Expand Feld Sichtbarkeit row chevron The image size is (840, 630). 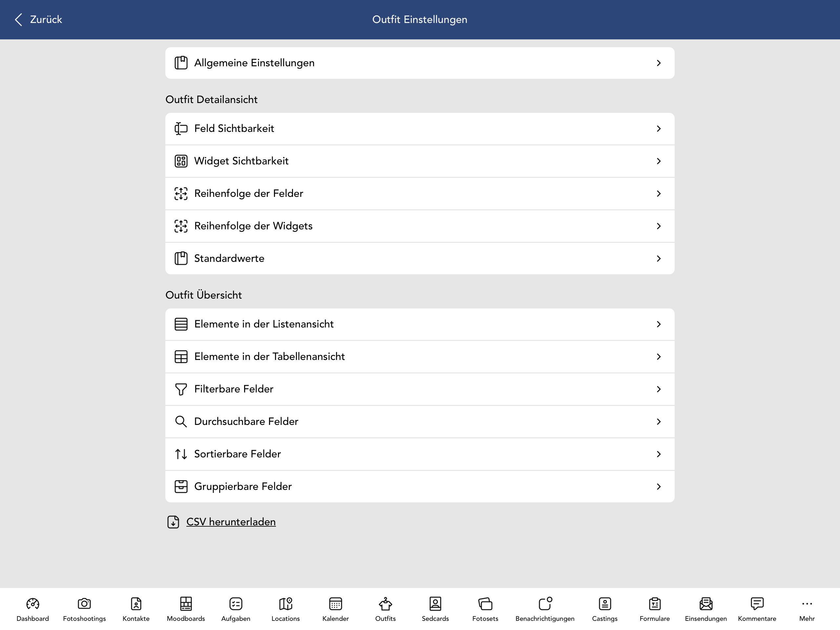click(659, 129)
